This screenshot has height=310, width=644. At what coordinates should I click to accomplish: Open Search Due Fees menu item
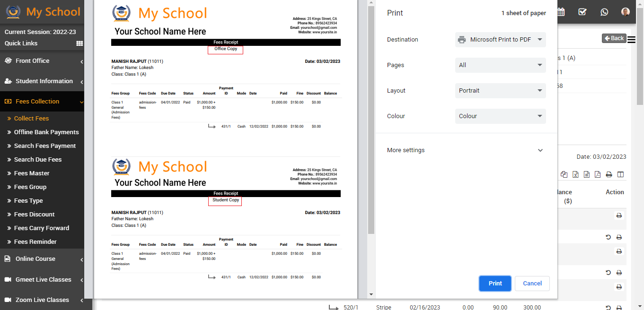(x=38, y=160)
